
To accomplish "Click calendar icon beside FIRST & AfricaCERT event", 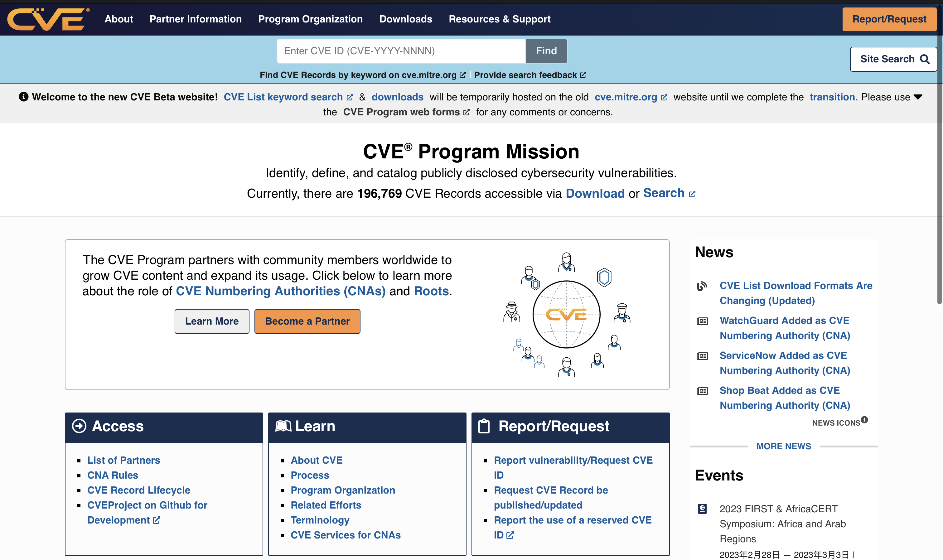I will (x=702, y=509).
